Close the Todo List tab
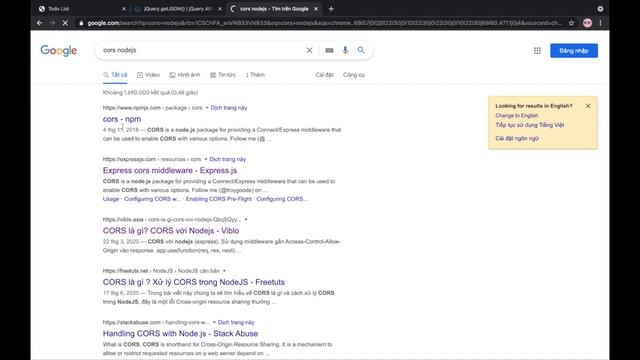This screenshot has height=360, width=640. [x=124, y=9]
